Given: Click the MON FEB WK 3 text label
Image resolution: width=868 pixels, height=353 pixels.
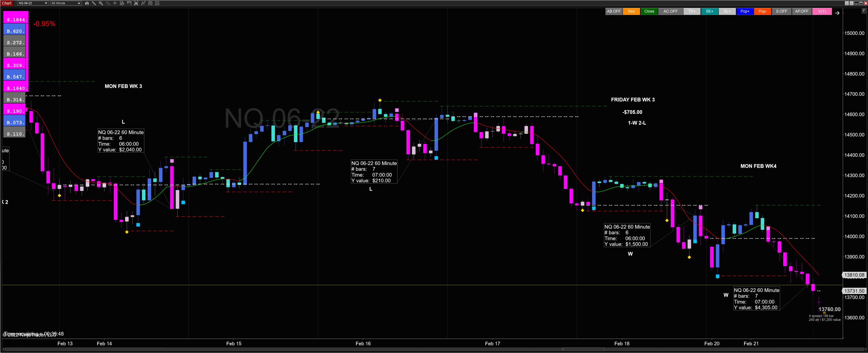Looking at the screenshot, I should (123, 86).
